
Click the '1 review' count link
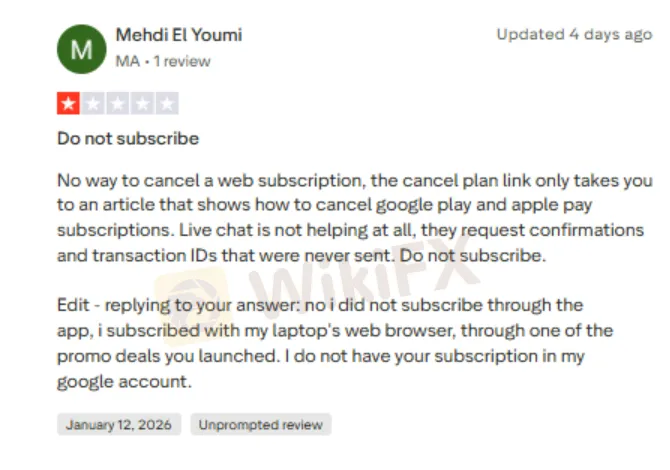click(x=184, y=61)
